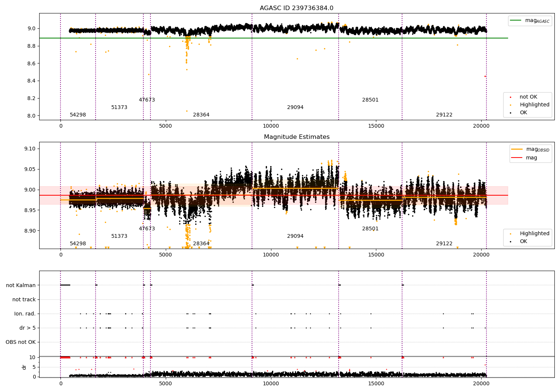Click the 5000 x-axis tick under bottom plot

[x=165, y=383]
